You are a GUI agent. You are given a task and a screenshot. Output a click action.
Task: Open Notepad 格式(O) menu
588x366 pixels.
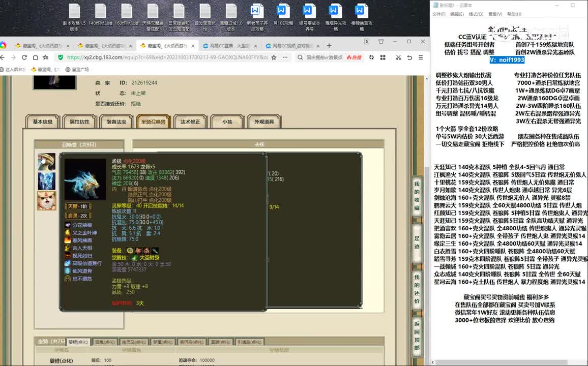pyautogui.click(x=476, y=14)
